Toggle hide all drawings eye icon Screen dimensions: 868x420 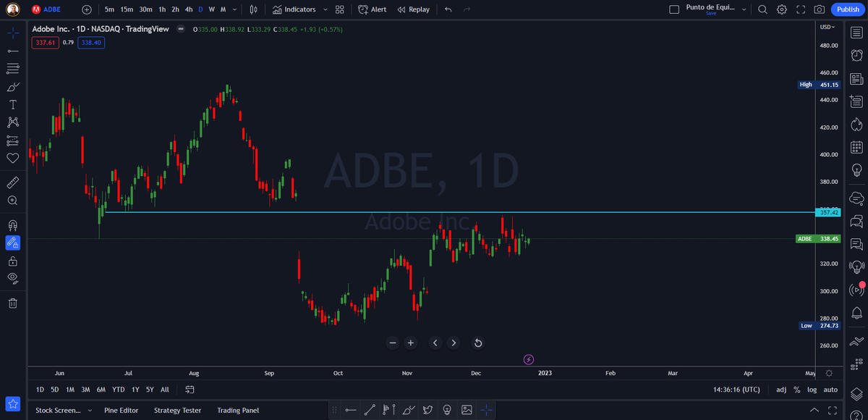point(13,278)
